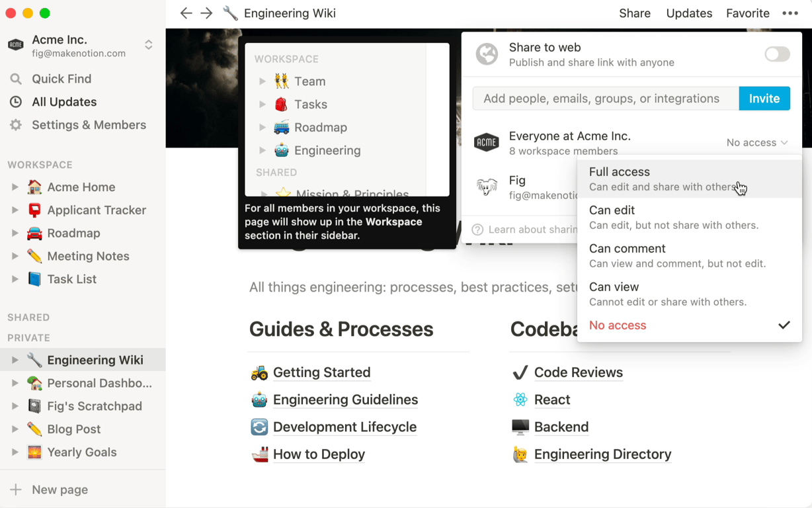Click the forward arrow navigation icon
The width and height of the screenshot is (812, 508).
tap(206, 13)
